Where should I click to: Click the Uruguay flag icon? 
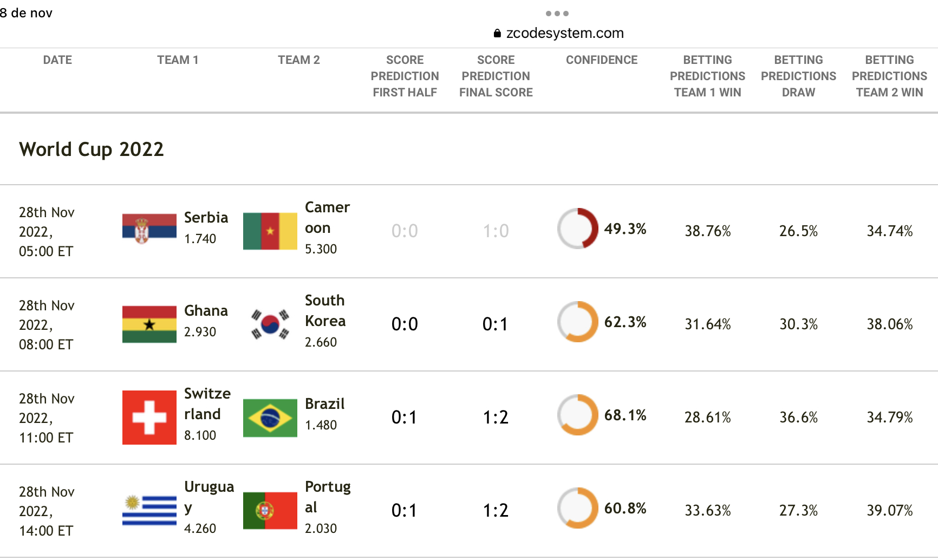(149, 511)
